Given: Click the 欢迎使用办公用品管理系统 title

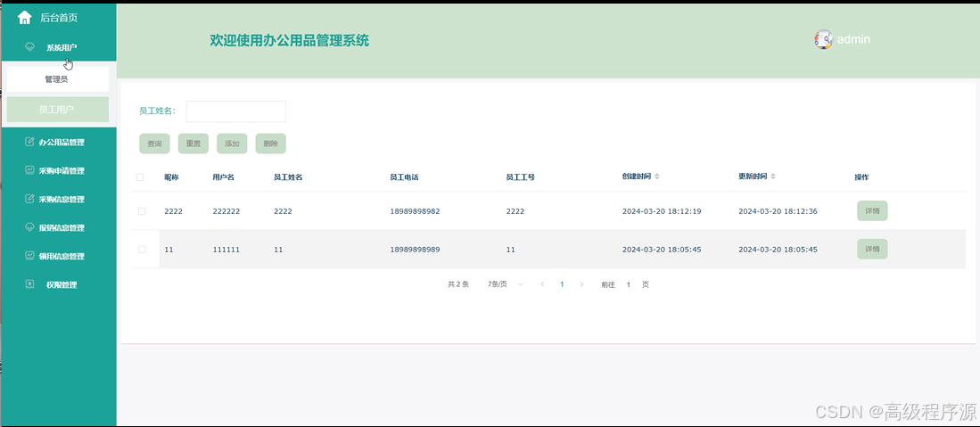Looking at the screenshot, I should point(290,41).
